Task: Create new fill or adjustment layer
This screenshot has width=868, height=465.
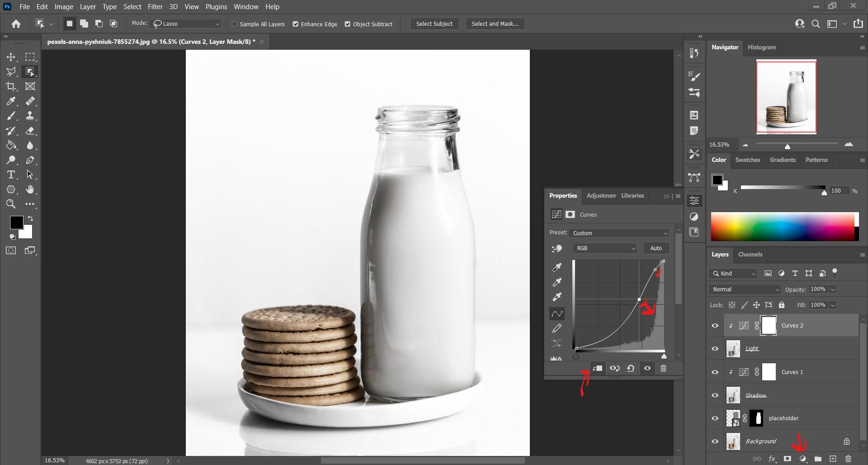Action: (803, 459)
